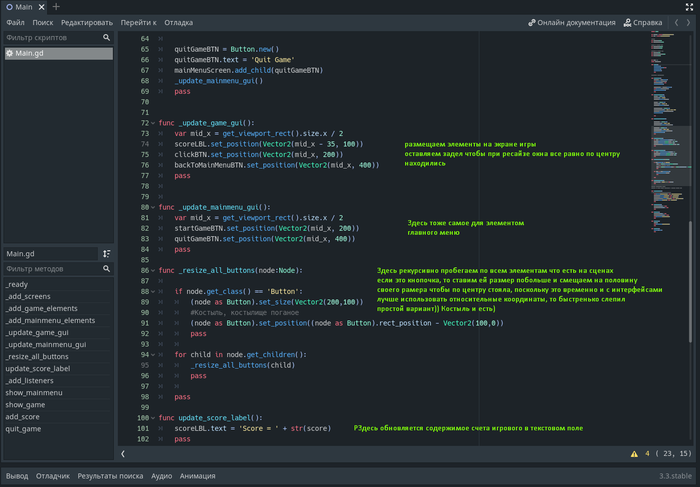Click the Main.gd script gear icon
This screenshot has width=700, height=487.
[x=10, y=53]
